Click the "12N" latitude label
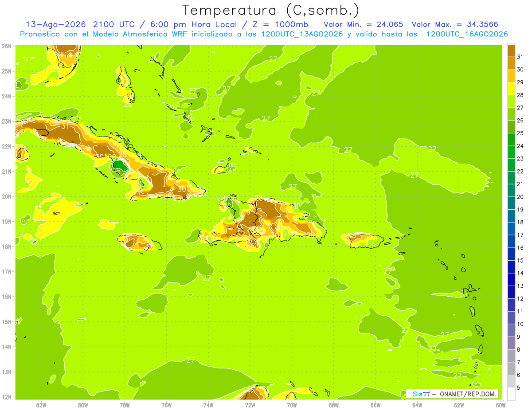This screenshot has width=532, height=411. coord(6,397)
